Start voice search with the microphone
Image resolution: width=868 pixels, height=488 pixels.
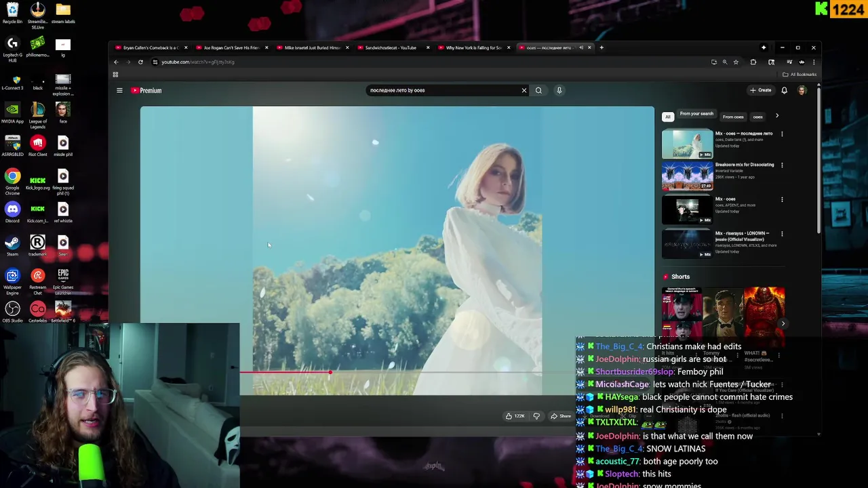(x=559, y=90)
